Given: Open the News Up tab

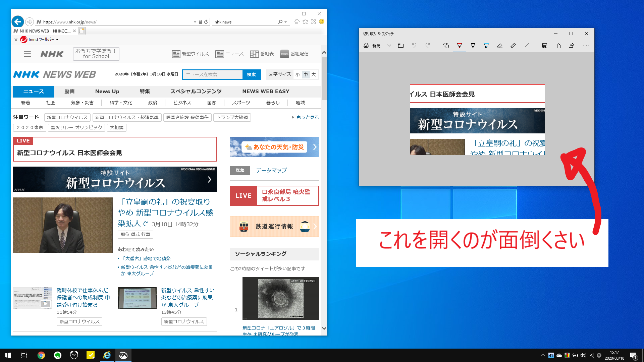Looking at the screenshot, I should coord(107,91).
